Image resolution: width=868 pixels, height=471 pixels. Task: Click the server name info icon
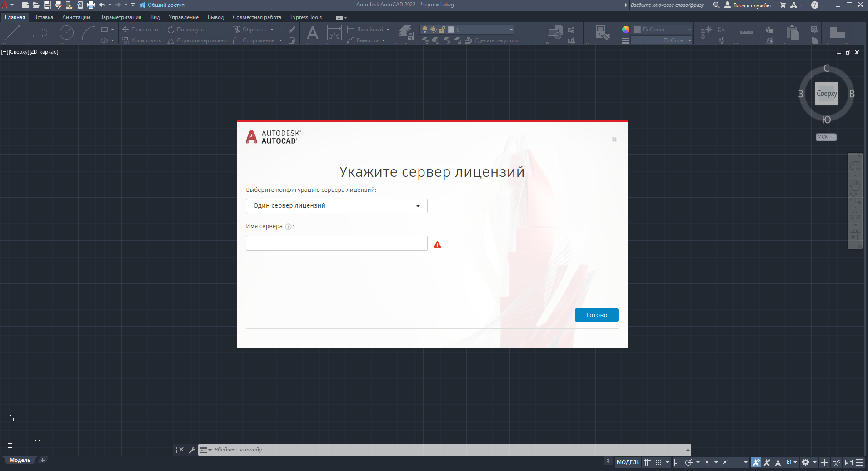click(288, 226)
